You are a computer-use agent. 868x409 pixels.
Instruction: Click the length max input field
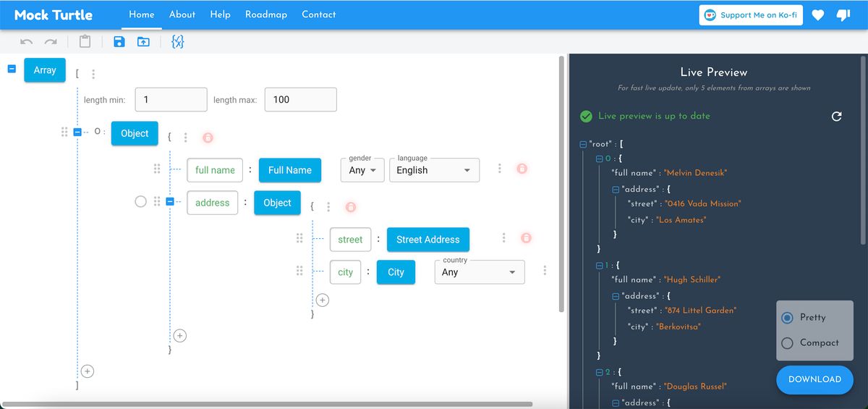coord(300,100)
